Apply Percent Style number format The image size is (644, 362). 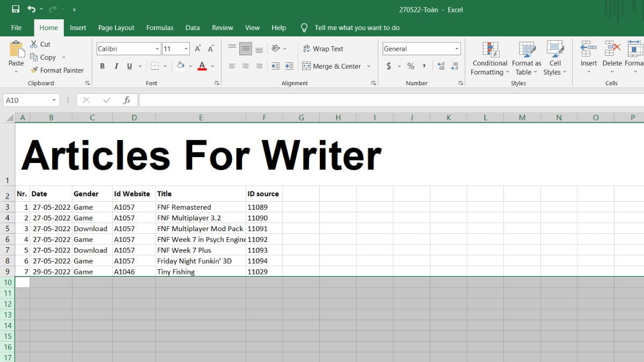[x=411, y=66]
